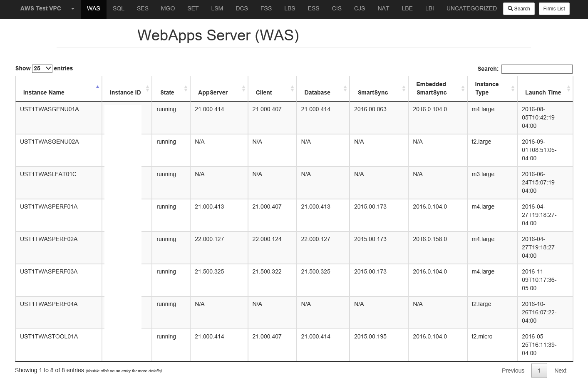The width and height of the screenshot is (588, 383).
Task: Click sort arrows next to Embedded SmartSync
Action: coord(463,88)
